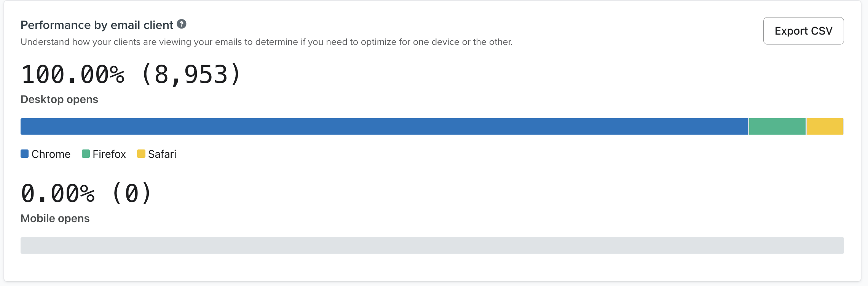Click the question mark icon for more info
Screen dimensions: 868x286
click(182, 25)
